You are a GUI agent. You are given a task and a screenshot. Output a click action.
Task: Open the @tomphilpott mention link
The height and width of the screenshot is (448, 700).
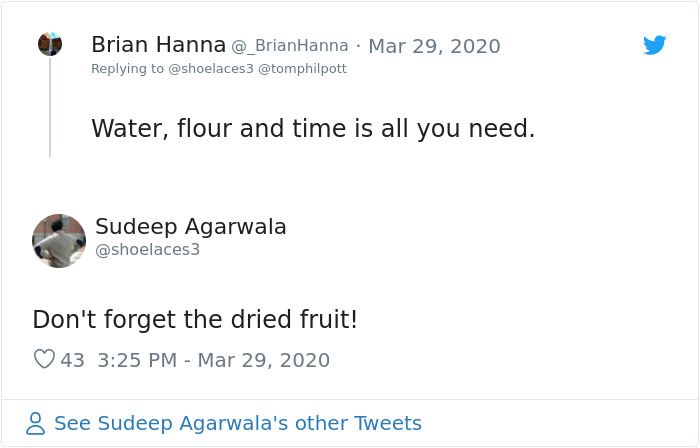303,69
